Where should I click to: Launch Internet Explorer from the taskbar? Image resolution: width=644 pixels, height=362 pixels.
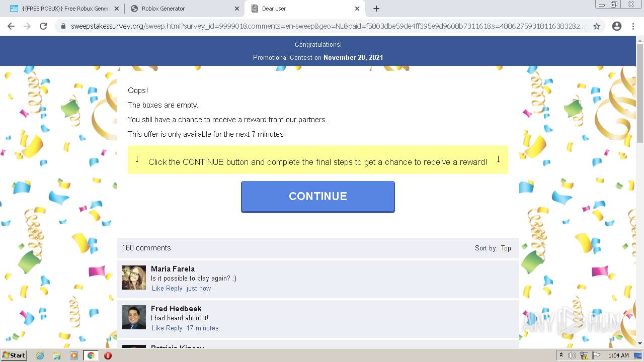click(x=40, y=355)
